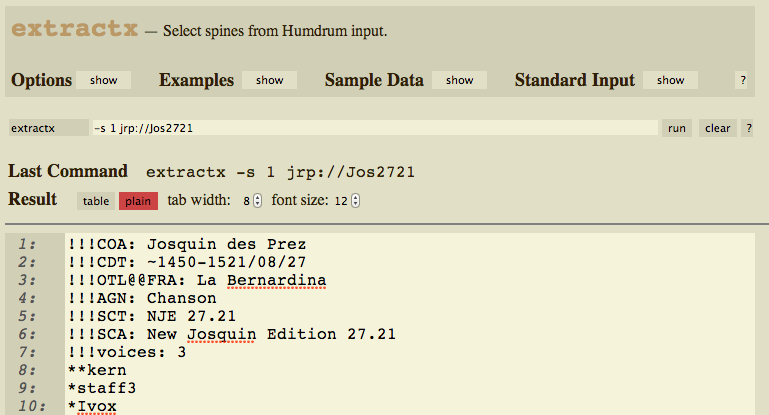Image resolution: width=769 pixels, height=415 pixels.
Task: Focus the command arguments field
Action: coord(373,128)
